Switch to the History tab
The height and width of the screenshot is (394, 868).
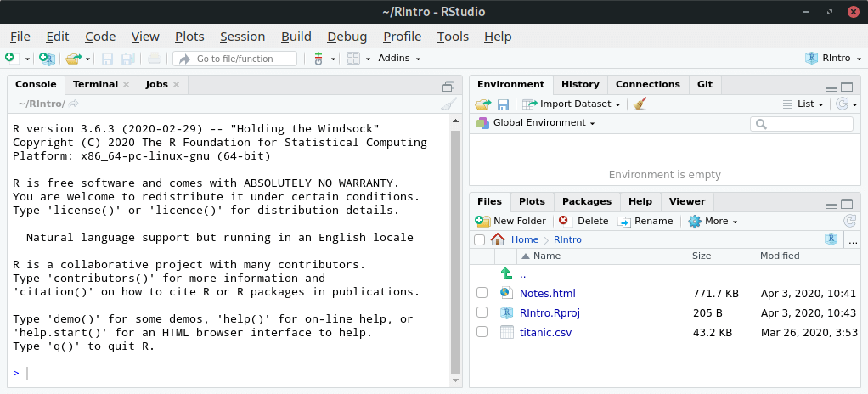[x=580, y=84]
